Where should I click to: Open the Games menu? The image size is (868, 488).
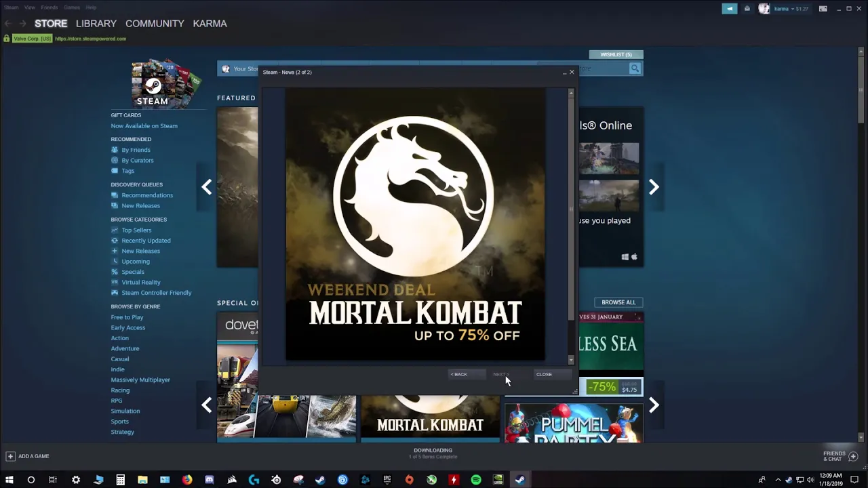tap(72, 7)
